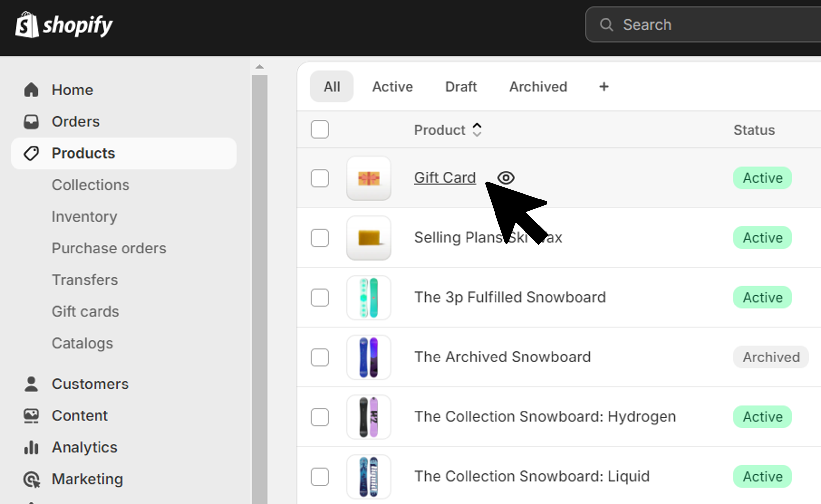Check Collection Snowboard: Liquid checkbox
821x504 pixels.
click(320, 477)
